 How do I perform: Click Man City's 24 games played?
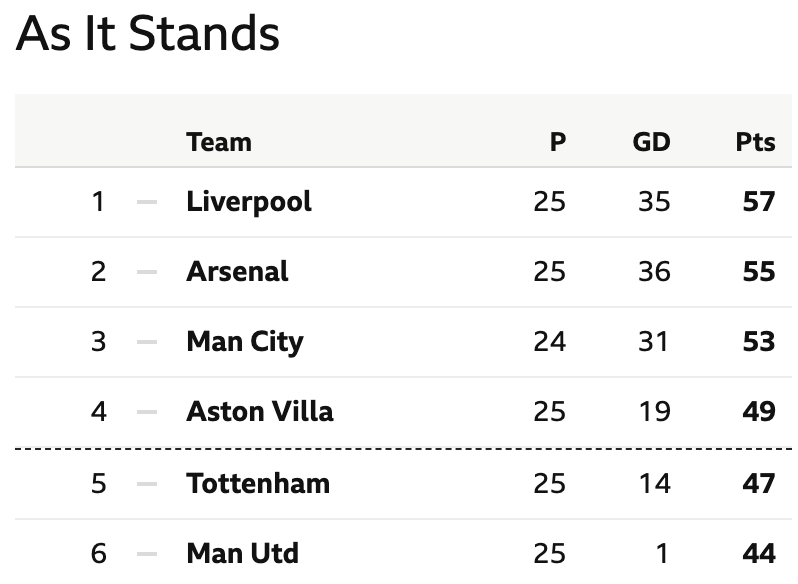pyautogui.click(x=550, y=342)
